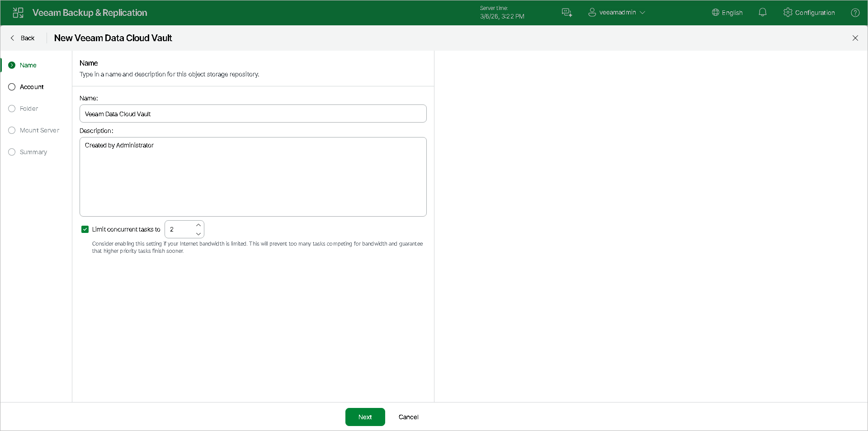Screen dimensions: 868x431
Task: Go to the Mount Server wizard step
Action: [39, 130]
